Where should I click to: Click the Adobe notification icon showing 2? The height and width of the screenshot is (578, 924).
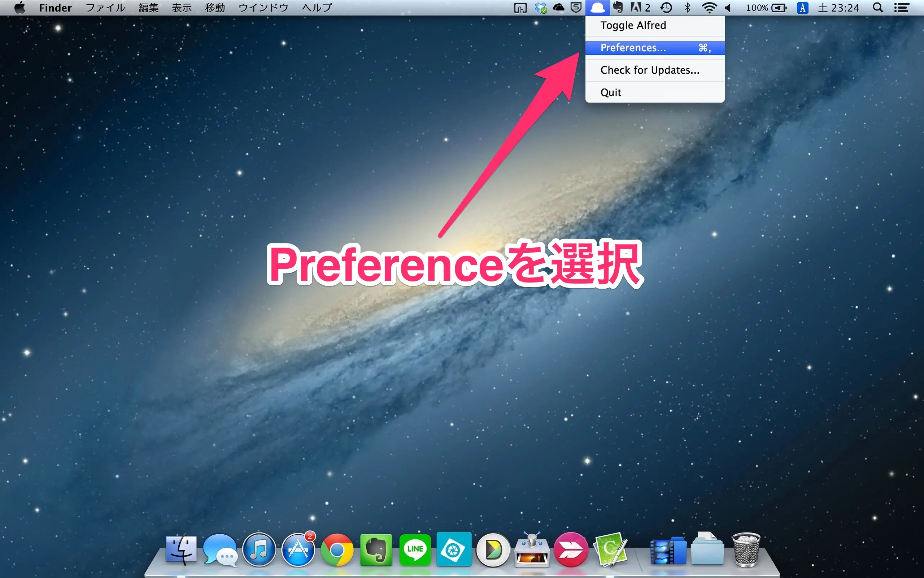pyautogui.click(x=640, y=8)
